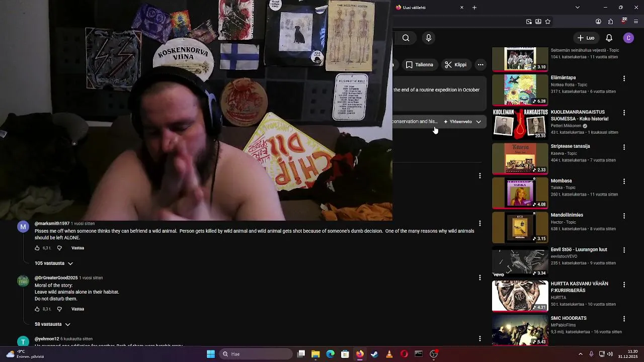The height and width of the screenshot is (362, 644).
Task: Open three-dot menu for SMC HOODRATS
Action: click(624, 319)
